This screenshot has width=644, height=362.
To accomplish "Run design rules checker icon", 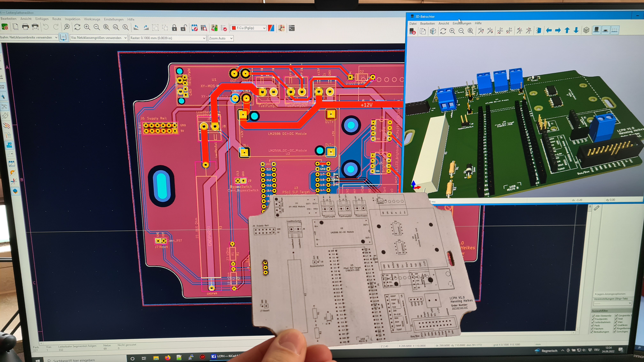I will point(224,28).
